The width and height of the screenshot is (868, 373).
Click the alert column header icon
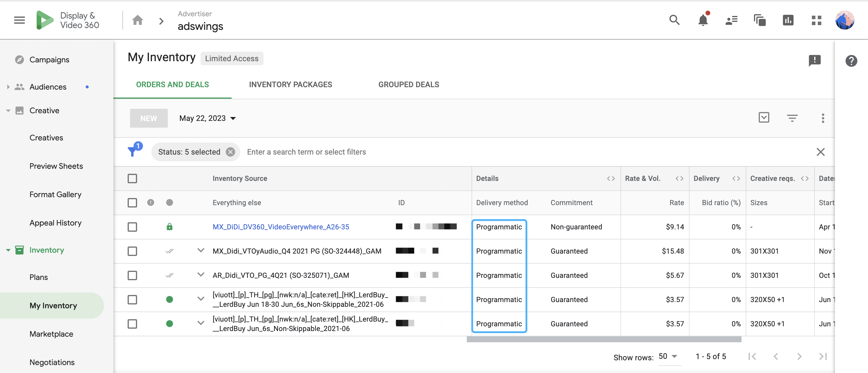coord(151,202)
